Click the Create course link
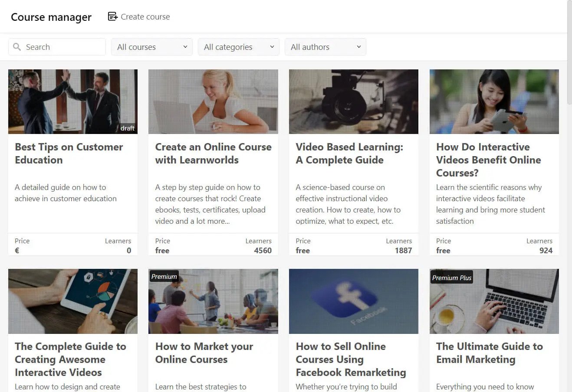The width and height of the screenshot is (572, 392). pos(139,16)
